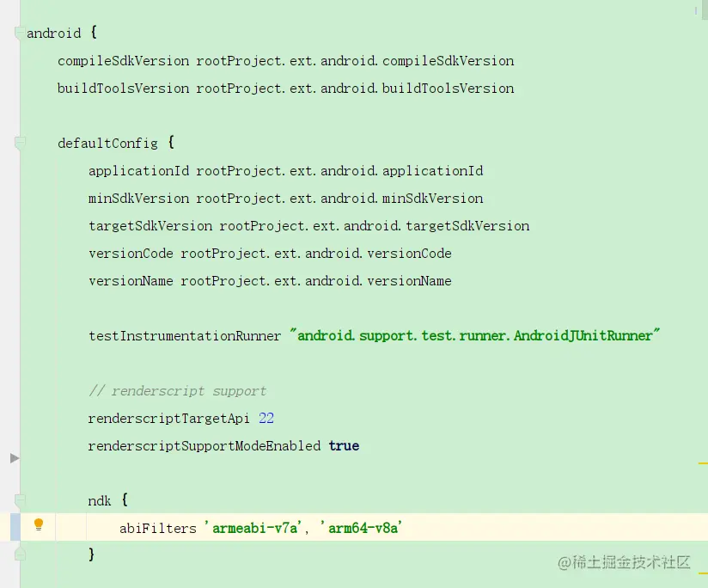Click the targetSdkVersion property name
Viewport: 708px width, 588px height.
(150, 226)
